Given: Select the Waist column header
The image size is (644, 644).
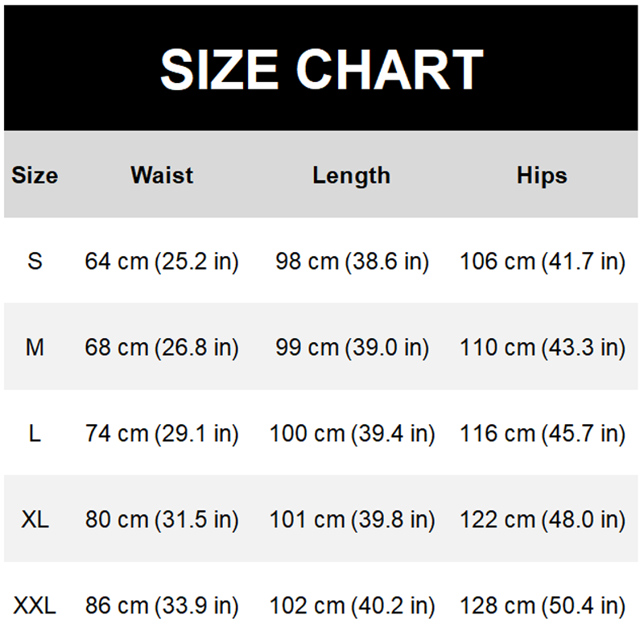Looking at the screenshot, I should pos(162,175).
